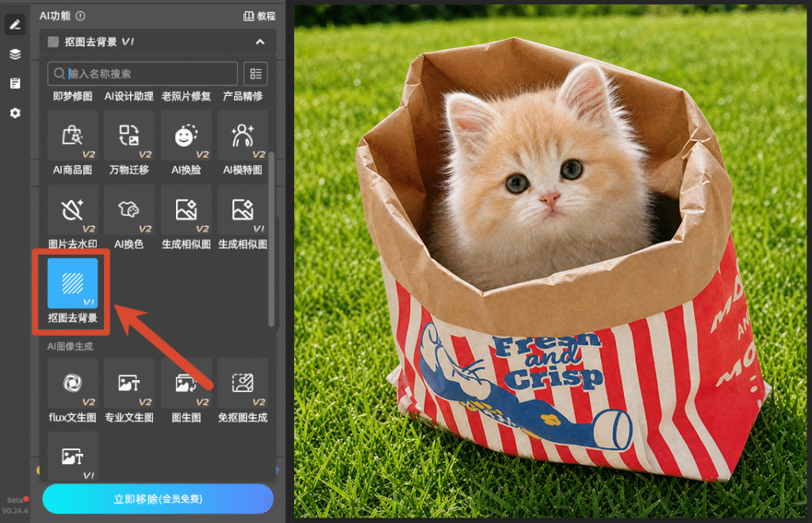Select the 产品精修 tool label
Screen dimensions: 812x523
(x=243, y=96)
